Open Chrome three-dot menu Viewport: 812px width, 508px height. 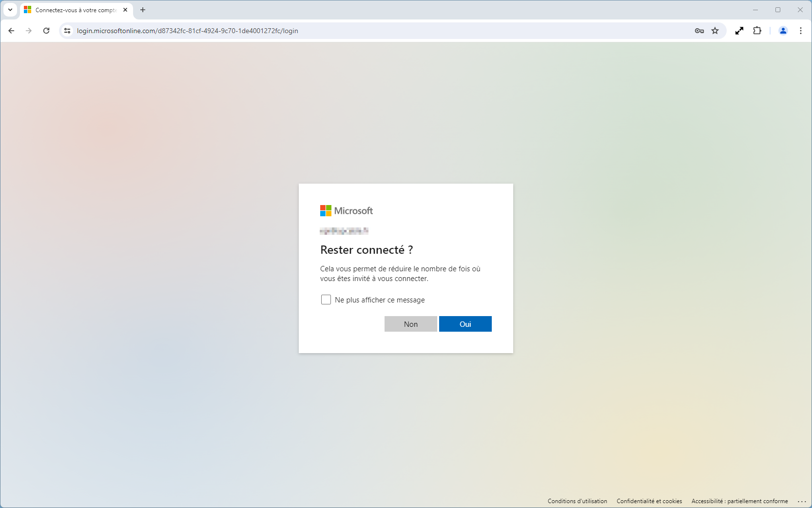coord(801,31)
